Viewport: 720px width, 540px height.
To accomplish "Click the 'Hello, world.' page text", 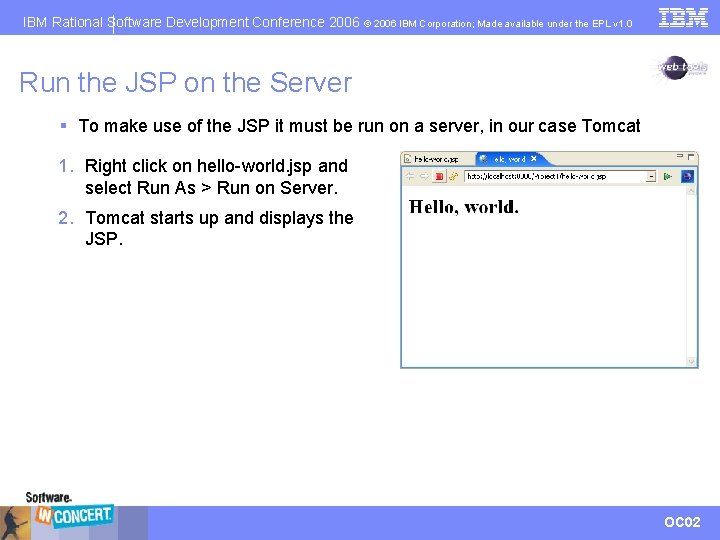I will [464, 207].
